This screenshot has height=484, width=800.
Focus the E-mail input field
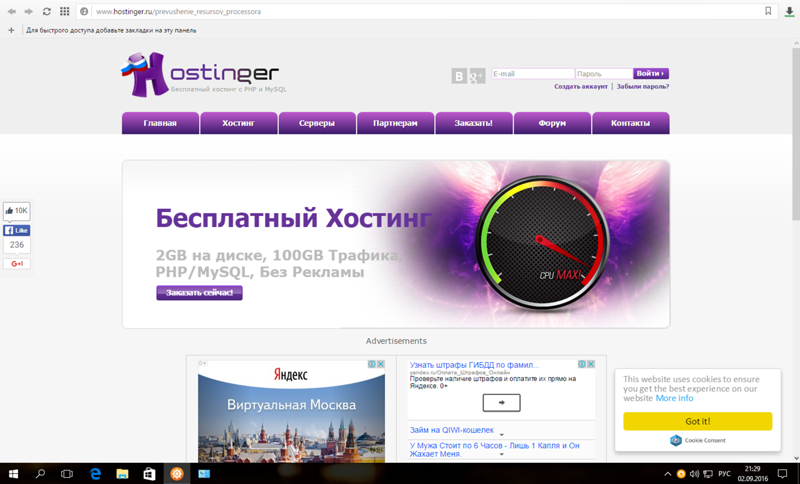pyautogui.click(x=533, y=74)
